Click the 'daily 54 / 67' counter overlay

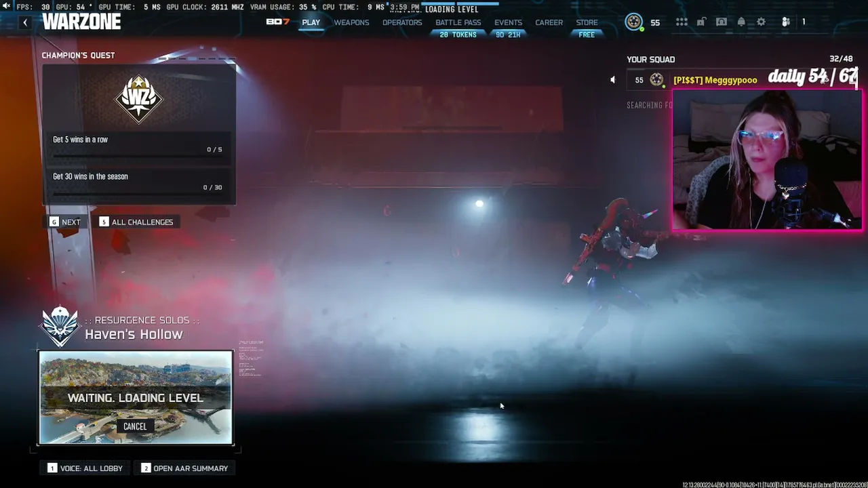tap(812, 77)
